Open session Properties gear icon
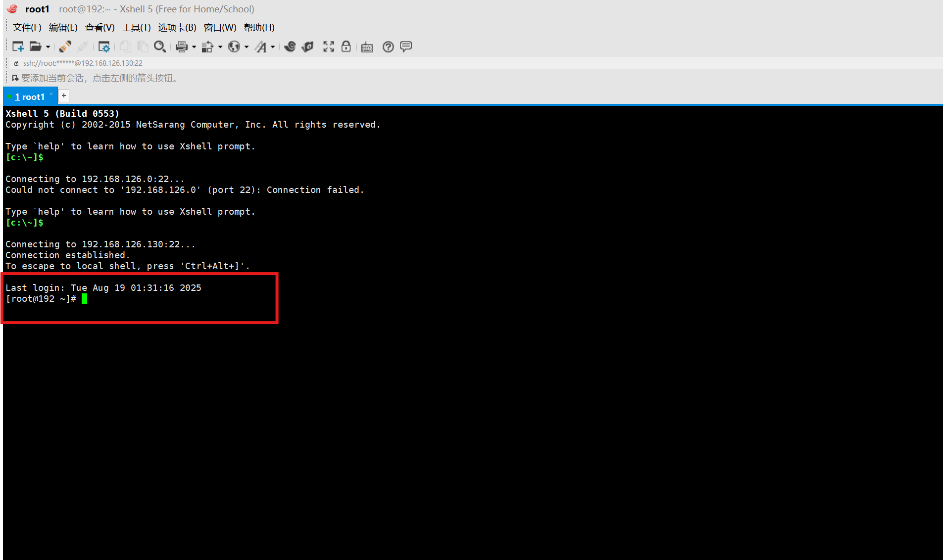943x560 pixels. point(104,47)
